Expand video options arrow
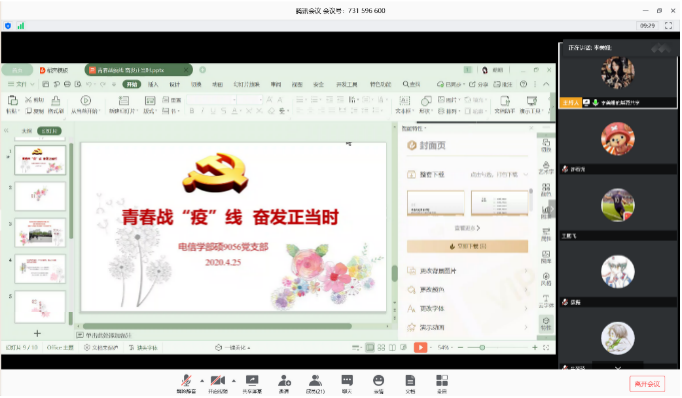Image resolution: width=682 pixels, height=398 pixels. (234, 381)
